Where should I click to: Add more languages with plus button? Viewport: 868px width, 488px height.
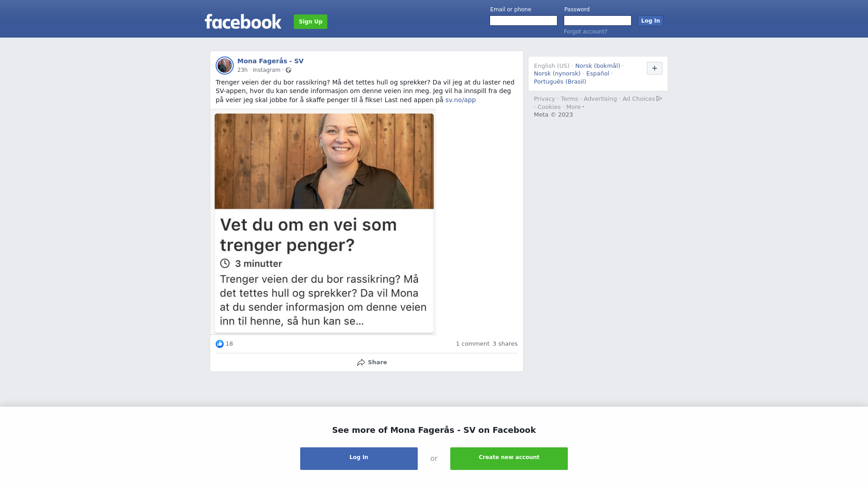coord(655,68)
